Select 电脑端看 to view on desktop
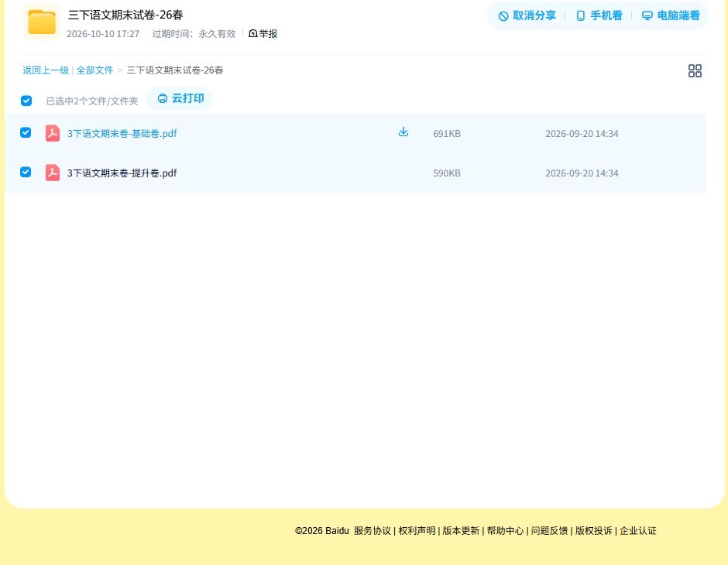The width and height of the screenshot is (728, 565). 671,15
